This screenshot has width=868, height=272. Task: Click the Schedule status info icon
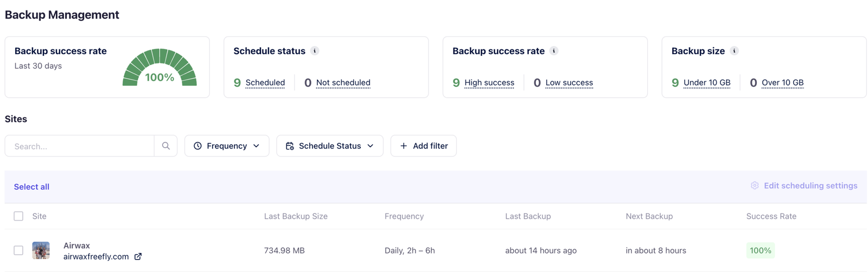(x=315, y=51)
